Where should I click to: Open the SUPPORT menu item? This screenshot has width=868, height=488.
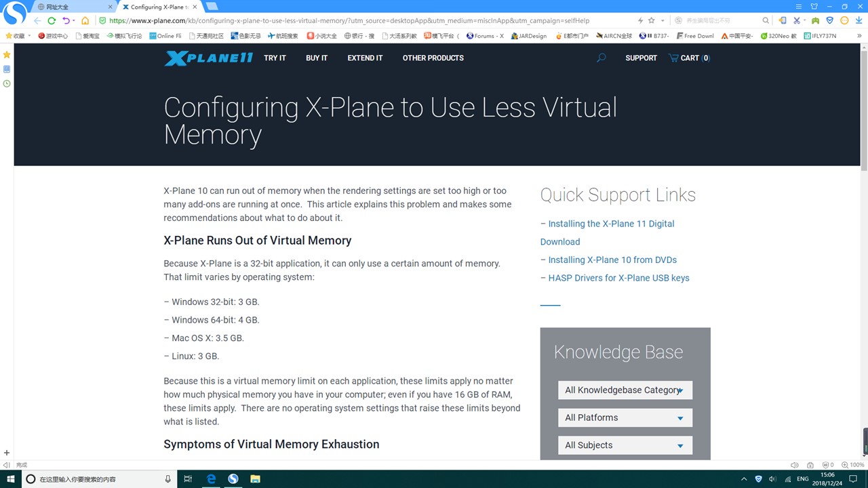(641, 58)
